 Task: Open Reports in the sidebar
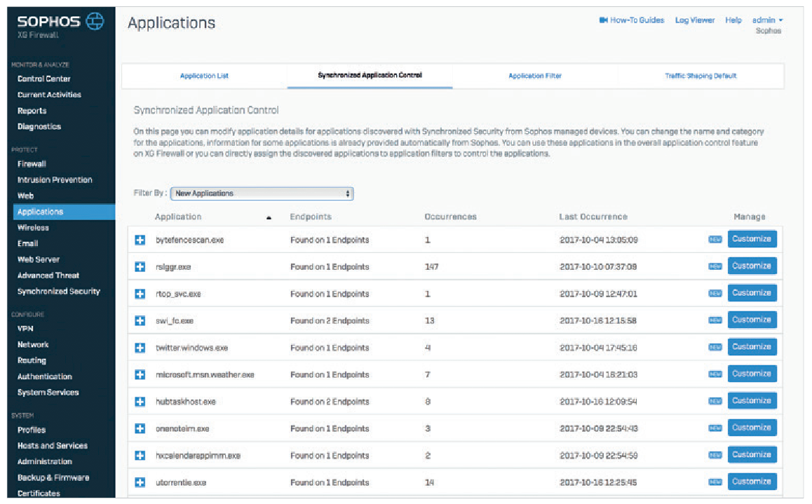pyautogui.click(x=32, y=111)
